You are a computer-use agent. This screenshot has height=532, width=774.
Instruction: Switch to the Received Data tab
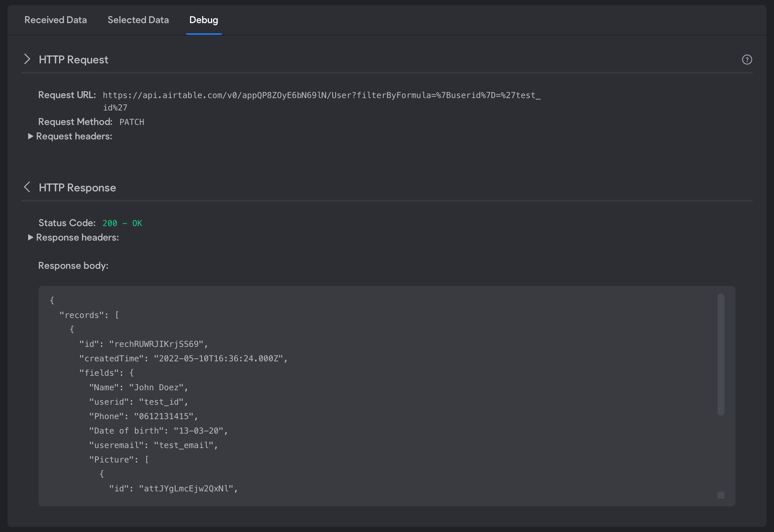tap(55, 20)
